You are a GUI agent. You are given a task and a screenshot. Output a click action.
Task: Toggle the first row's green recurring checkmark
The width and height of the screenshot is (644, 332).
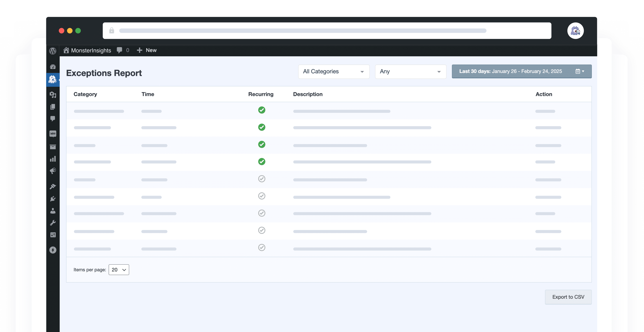[261, 110]
